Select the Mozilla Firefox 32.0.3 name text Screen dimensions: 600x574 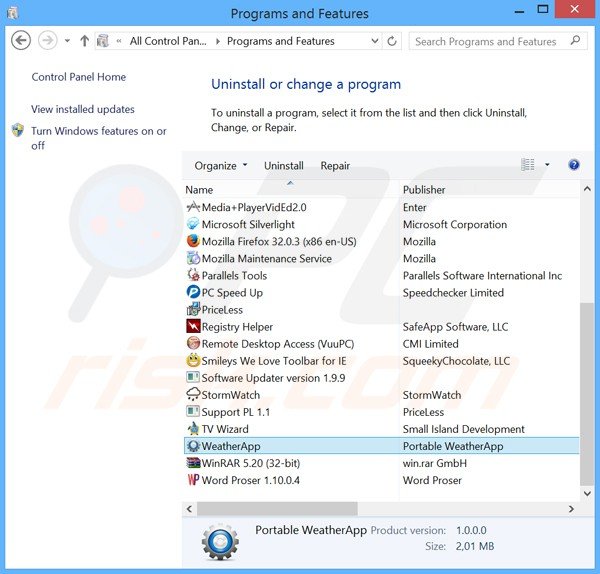tap(279, 241)
